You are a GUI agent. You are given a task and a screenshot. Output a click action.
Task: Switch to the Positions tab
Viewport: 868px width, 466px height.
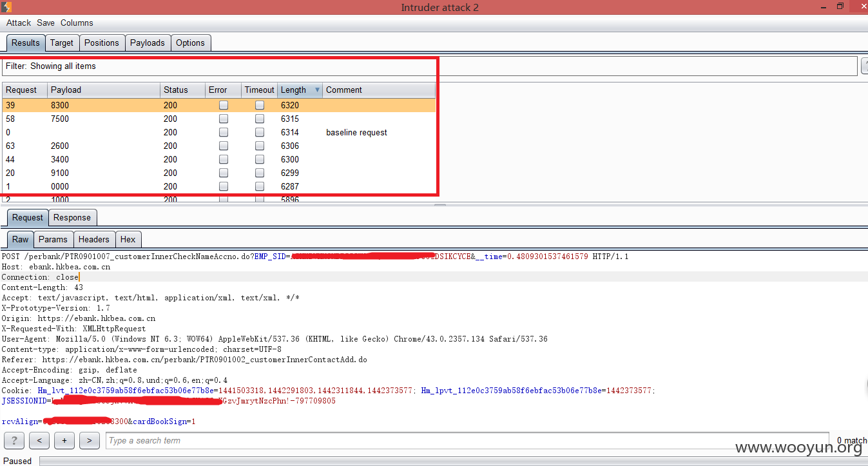click(102, 43)
